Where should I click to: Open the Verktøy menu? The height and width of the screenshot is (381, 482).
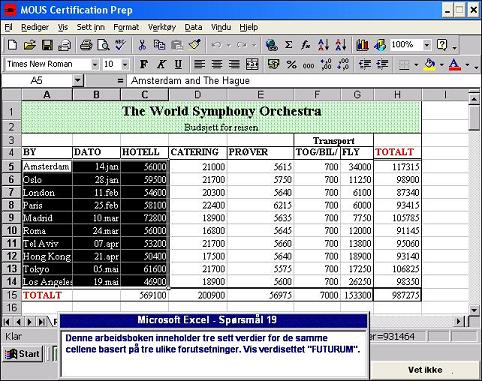click(x=162, y=27)
